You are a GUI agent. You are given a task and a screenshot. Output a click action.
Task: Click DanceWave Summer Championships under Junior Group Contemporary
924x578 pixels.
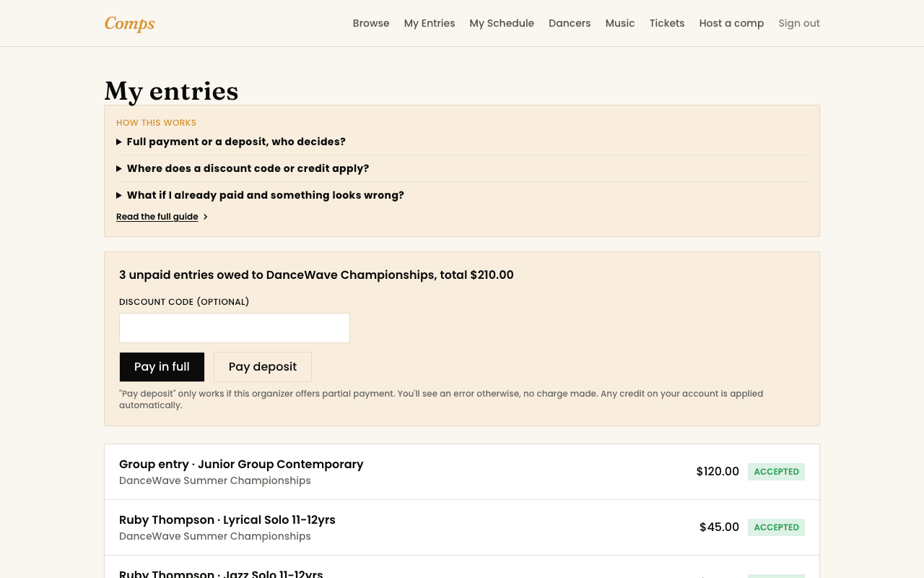(x=215, y=480)
